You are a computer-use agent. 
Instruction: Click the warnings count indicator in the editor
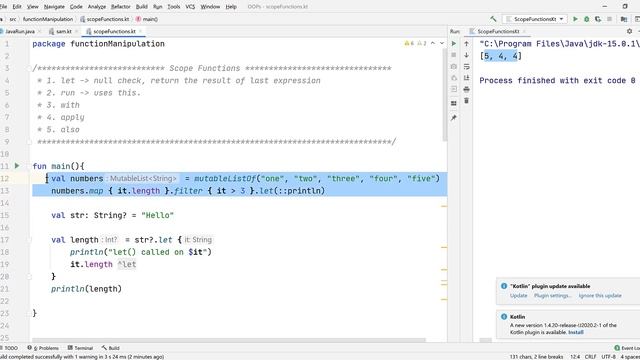(415, 43)
